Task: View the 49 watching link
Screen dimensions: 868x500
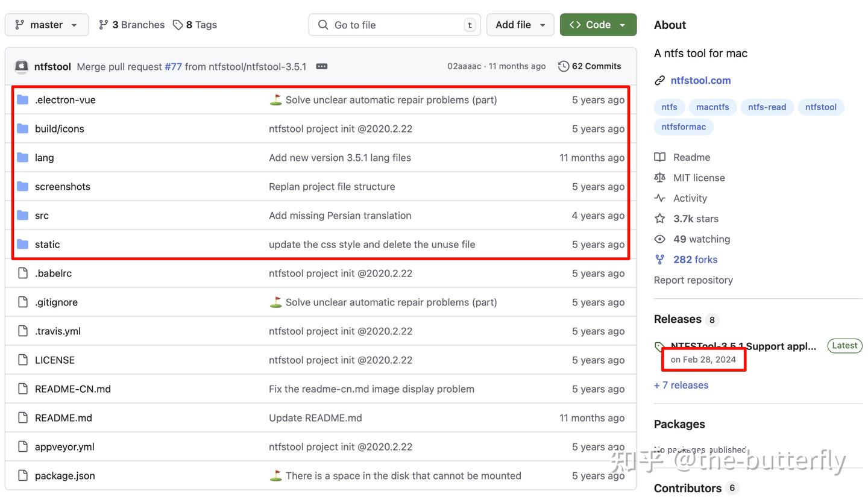Action: point(702,239)
